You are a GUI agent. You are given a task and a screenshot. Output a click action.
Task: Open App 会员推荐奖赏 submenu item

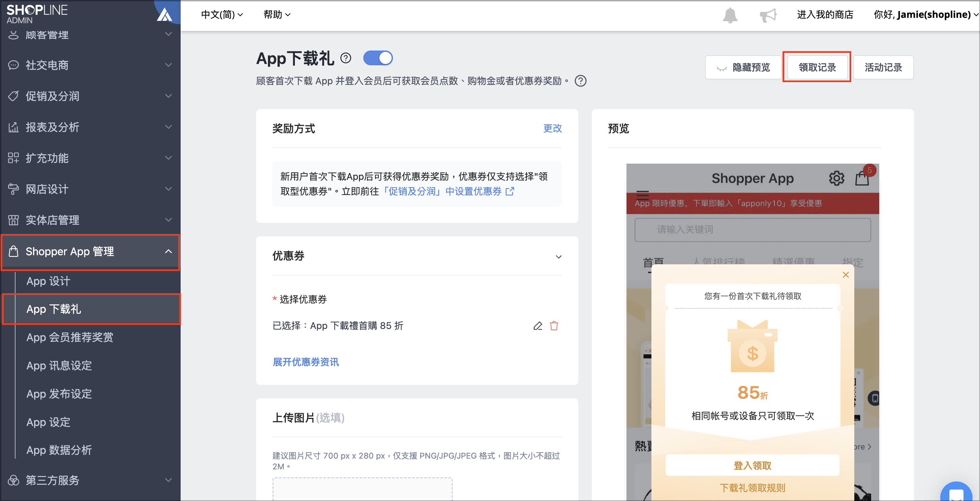point(70,337)
